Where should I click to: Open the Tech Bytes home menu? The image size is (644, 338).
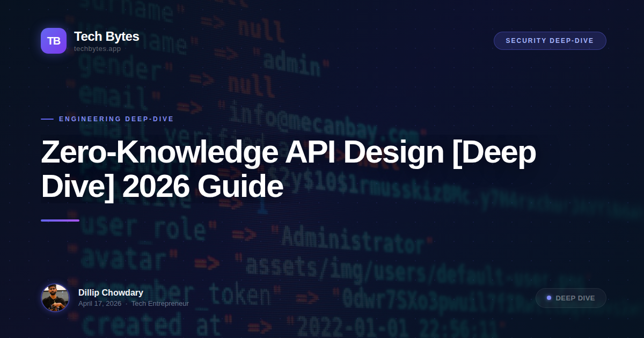[106, 37]
